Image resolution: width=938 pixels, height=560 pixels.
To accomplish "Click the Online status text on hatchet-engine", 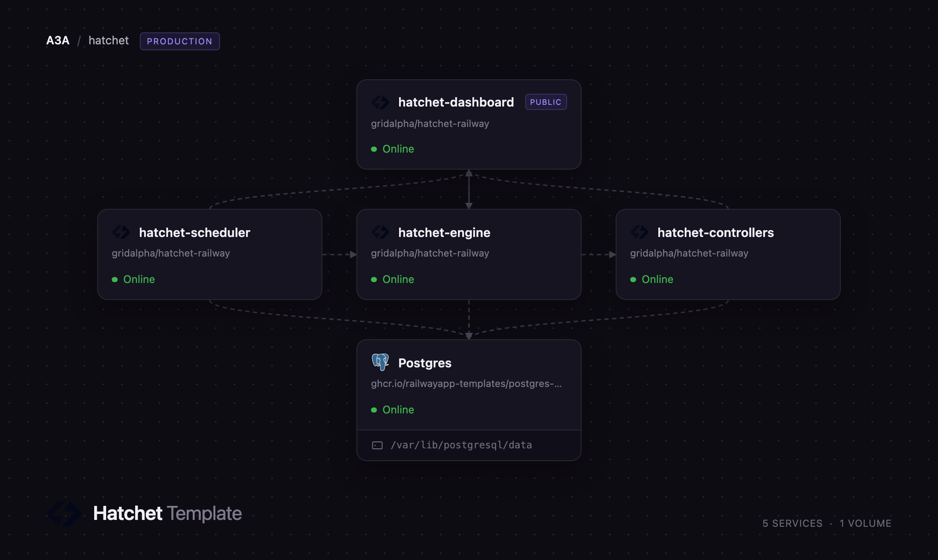I will click(x=398, y=280).
